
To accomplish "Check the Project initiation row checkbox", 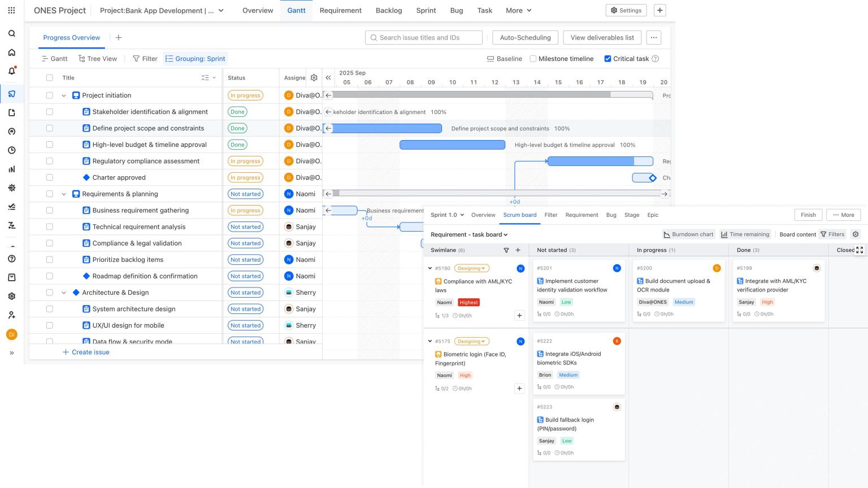I will point(49,95).
